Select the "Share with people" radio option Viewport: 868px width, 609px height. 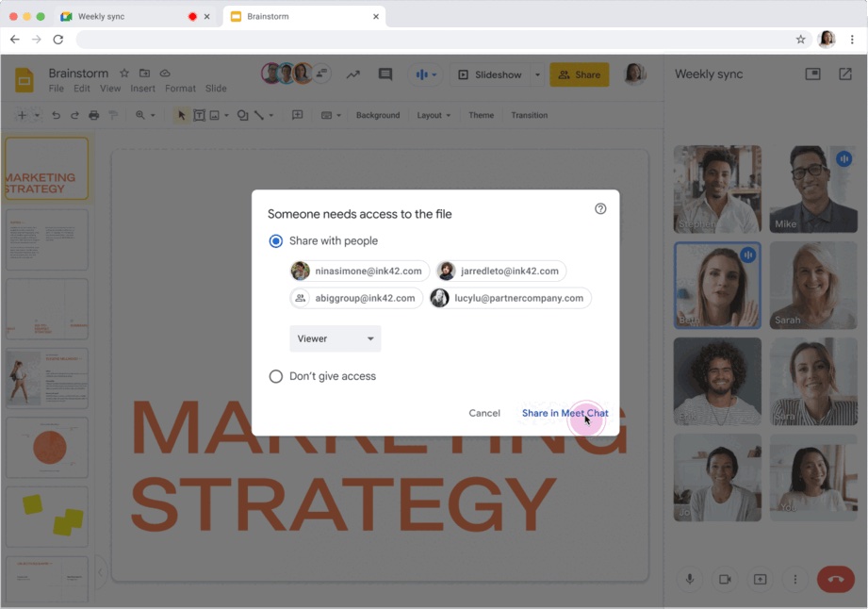tap(276, 241)
